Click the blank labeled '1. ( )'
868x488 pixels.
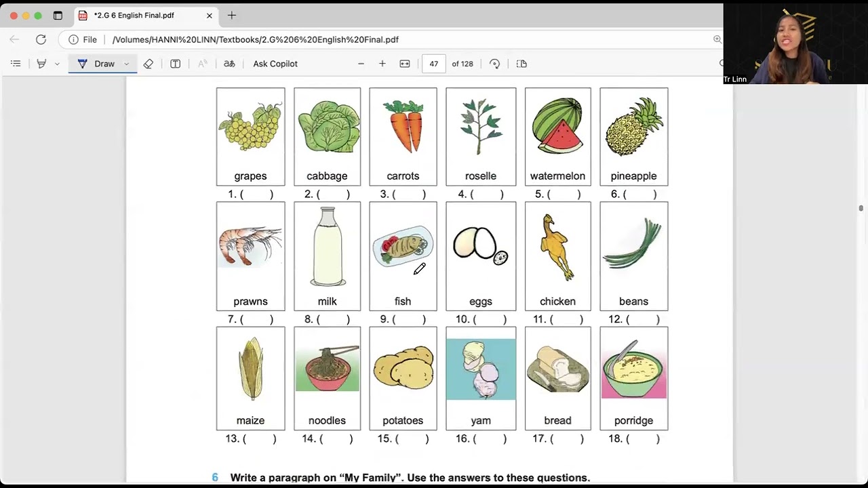point(250,195)
